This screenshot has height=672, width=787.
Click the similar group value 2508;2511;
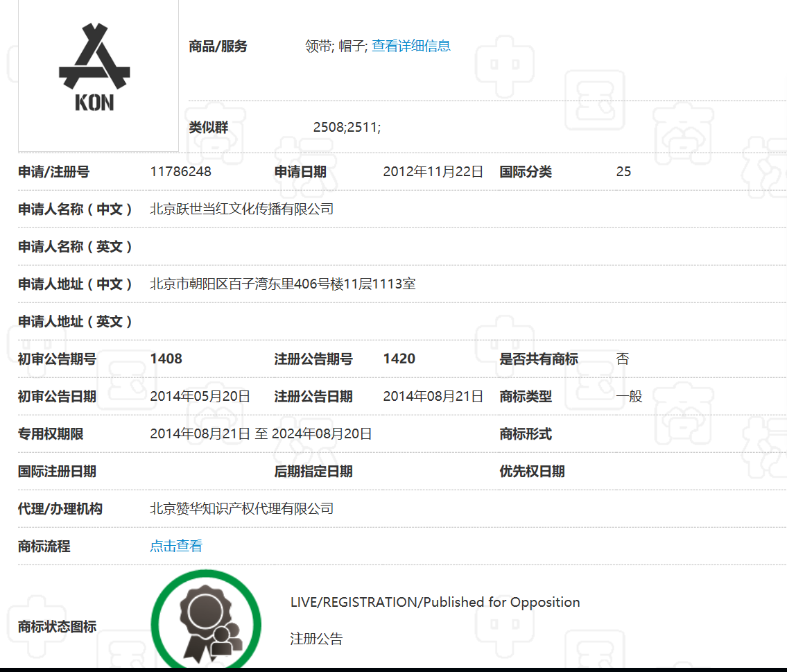(x=347, y=128)
